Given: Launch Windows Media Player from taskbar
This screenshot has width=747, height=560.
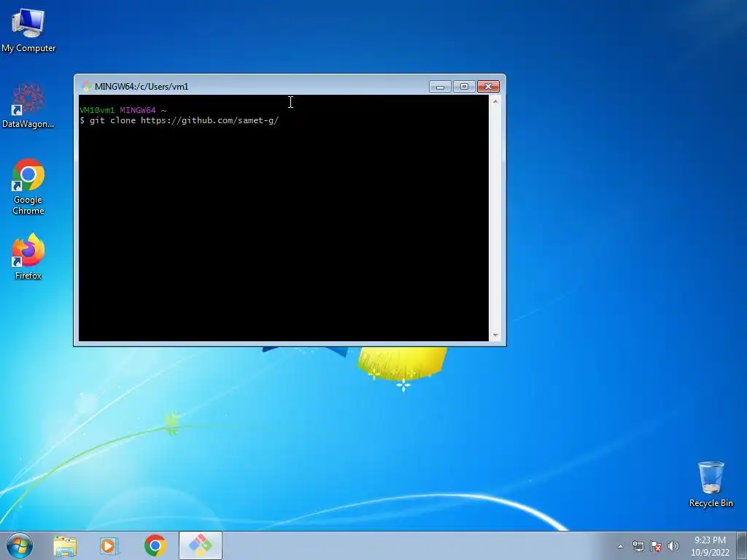Looking at the screenshot, I should (x=109, y=546).
